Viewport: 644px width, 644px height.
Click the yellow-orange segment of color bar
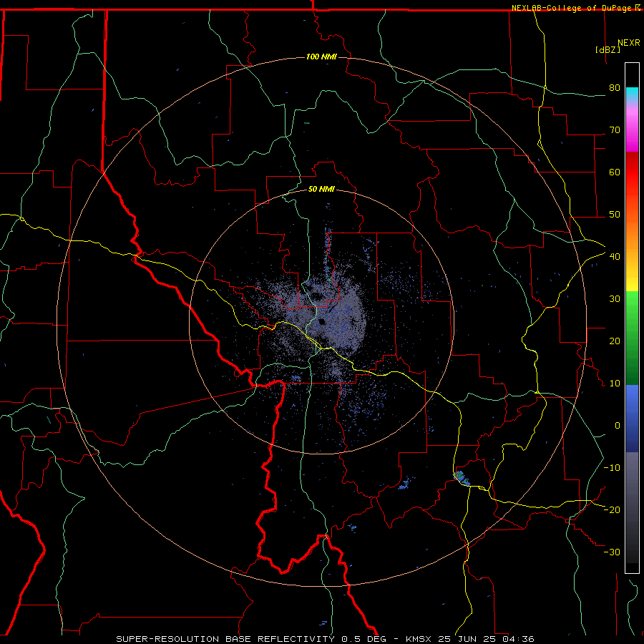click(x=632, y=257)
